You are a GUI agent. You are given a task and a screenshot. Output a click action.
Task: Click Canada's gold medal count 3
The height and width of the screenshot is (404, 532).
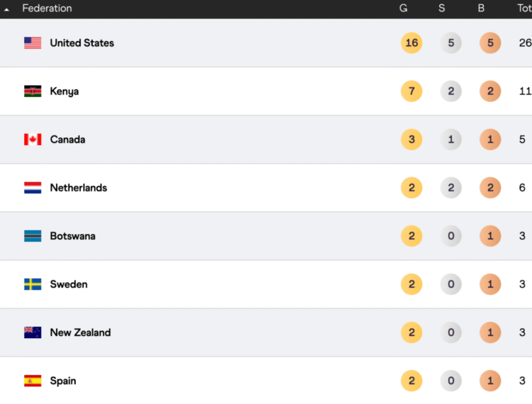(x=411, y=140)
